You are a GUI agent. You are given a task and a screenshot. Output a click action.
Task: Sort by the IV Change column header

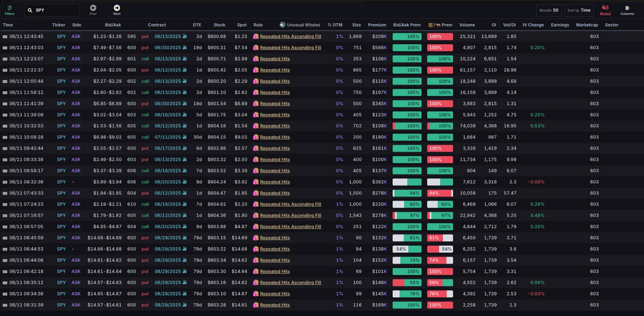point(533,25)
